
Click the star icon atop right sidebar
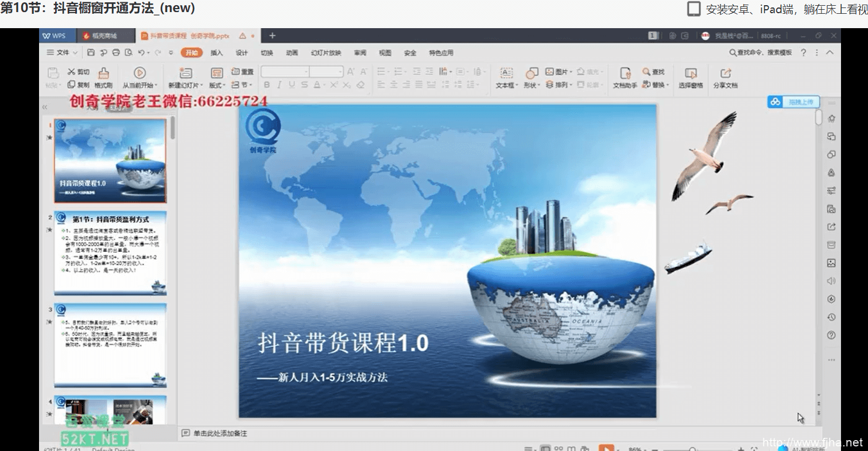tap(831, 119)
